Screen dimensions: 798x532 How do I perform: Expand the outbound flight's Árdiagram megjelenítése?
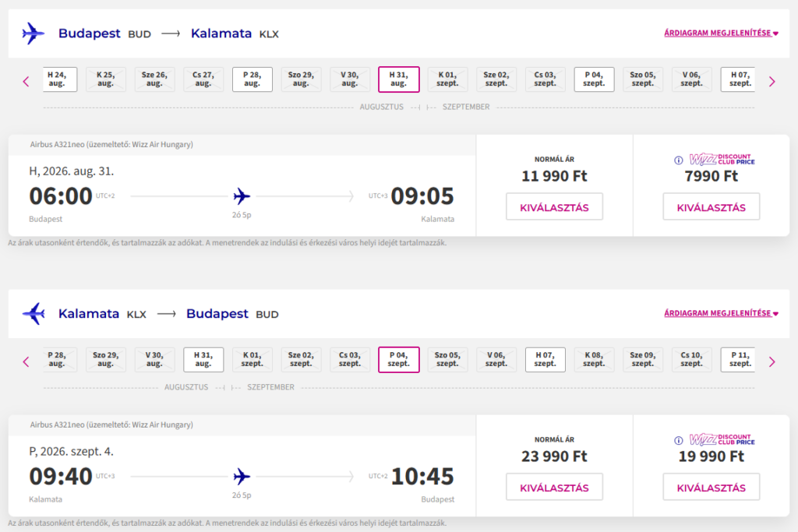click(721, 33)
